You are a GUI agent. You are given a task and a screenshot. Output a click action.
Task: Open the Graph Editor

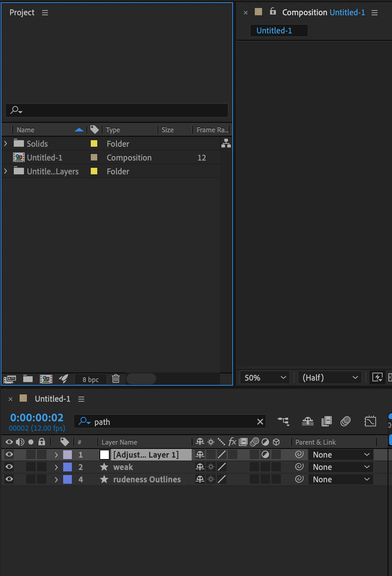tap(370, 421)
